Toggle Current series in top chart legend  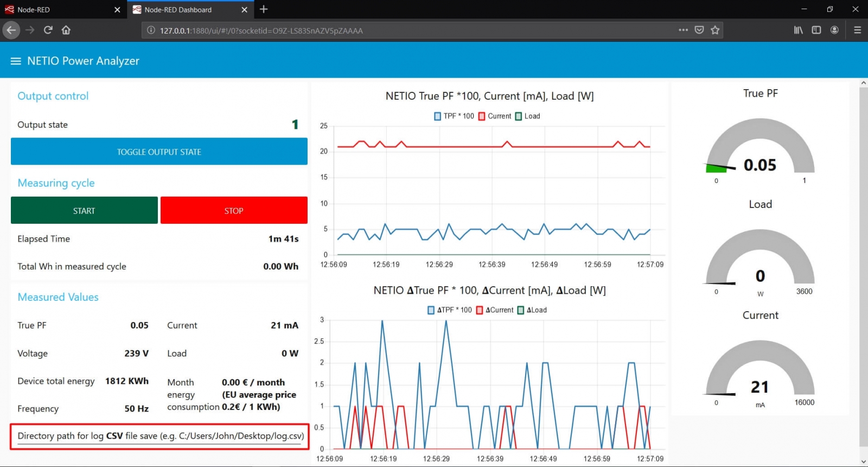click(495, 116)
